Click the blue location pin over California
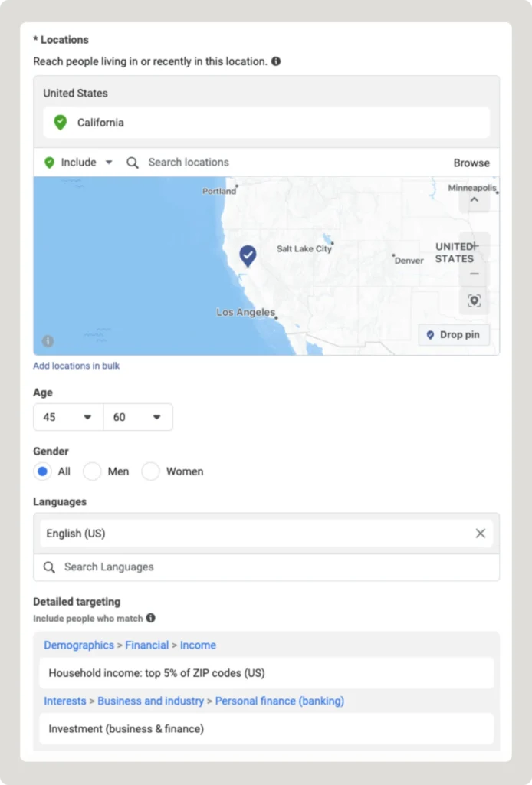Viewport: 532px width, 785px height. click(247, 255)
